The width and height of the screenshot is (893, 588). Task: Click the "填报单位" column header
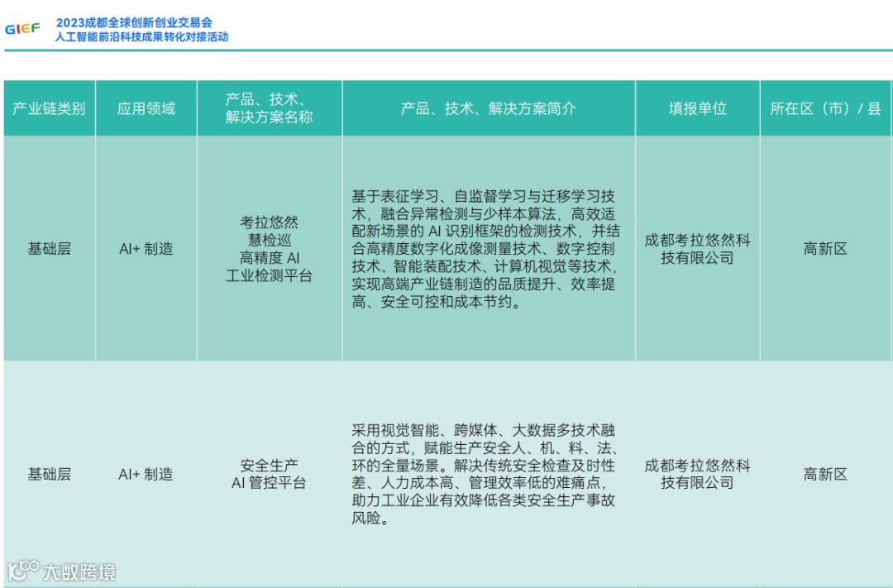pos(698,108)
